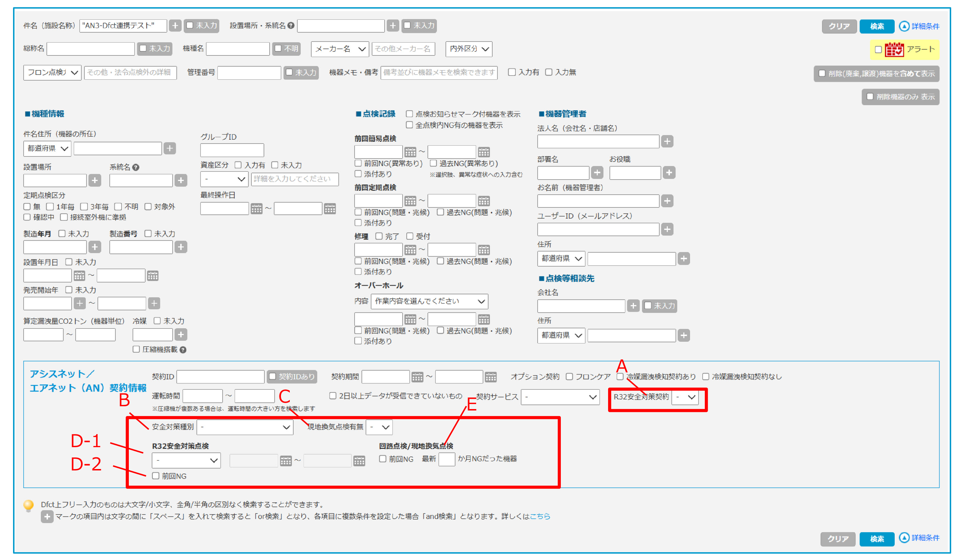Open the こちら help link
The width and height of the screenshot is (966, 560).
click(540, 516)
